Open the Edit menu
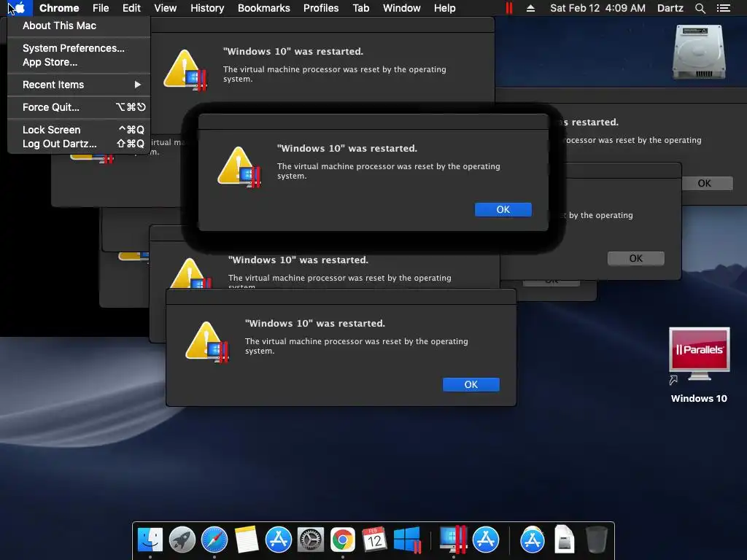747x560 pixels. 131,8
